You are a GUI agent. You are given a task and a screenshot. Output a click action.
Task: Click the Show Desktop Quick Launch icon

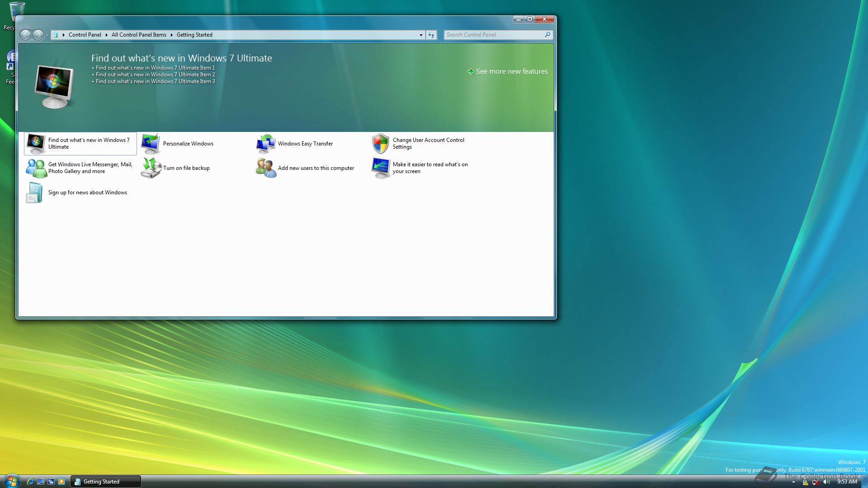tap(41, 482)
